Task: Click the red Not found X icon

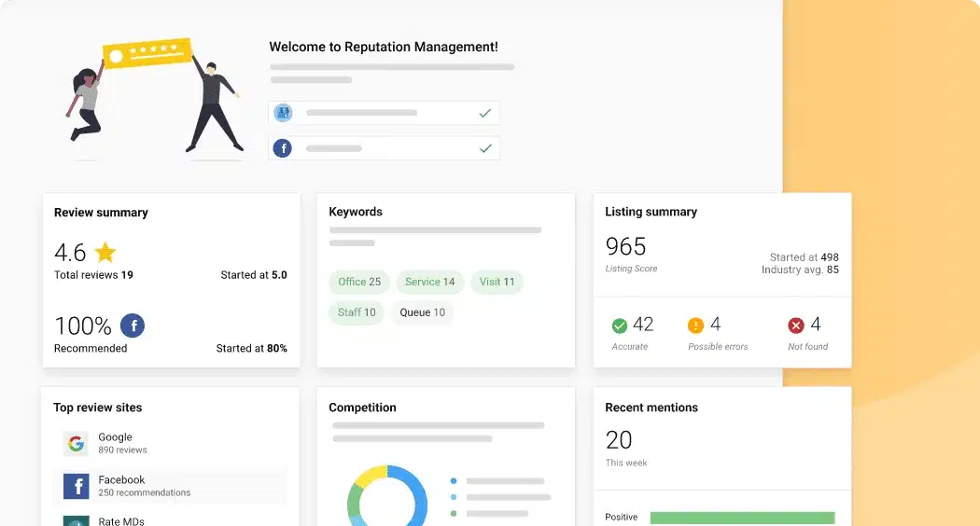Action: [796, 325]
